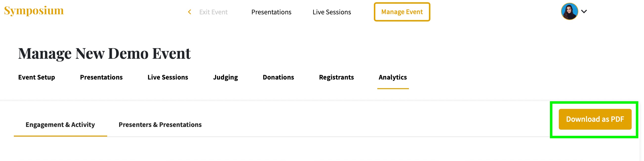Click the back chevron beside Exit Event

[x=189, y=12]
